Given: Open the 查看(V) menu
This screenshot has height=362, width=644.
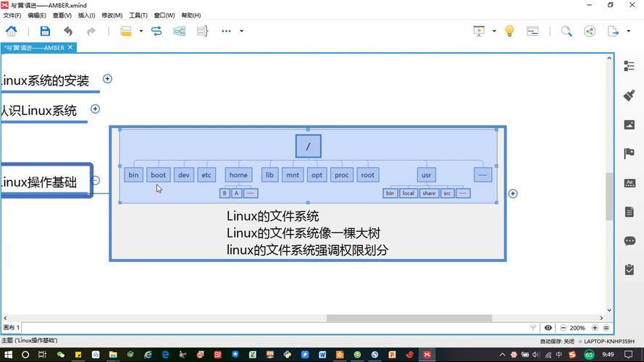Looking at the screenshot, I should coord(62,15).
